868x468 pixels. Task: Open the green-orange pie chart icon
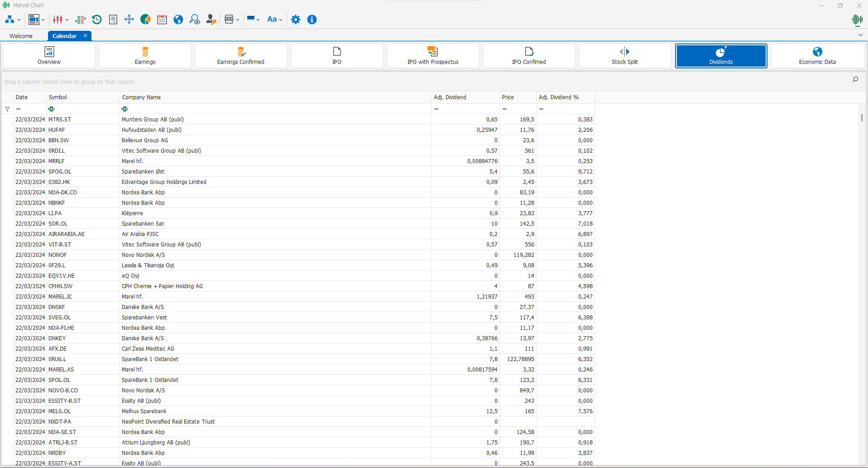coord(145,19)
